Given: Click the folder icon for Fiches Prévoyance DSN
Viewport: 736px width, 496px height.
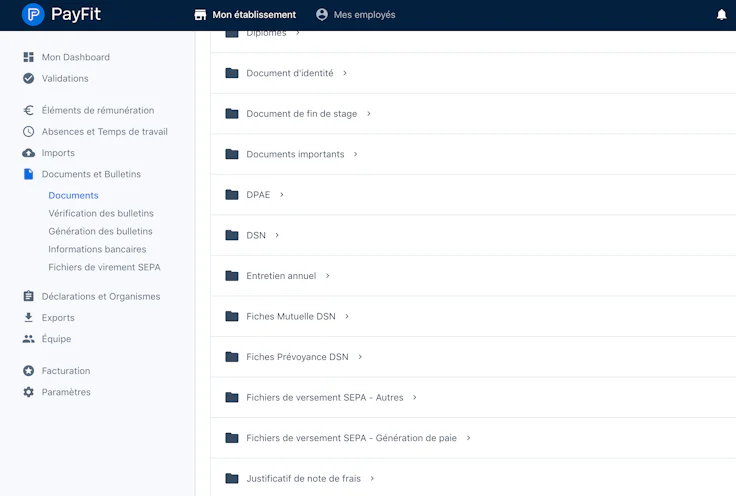Looking at the screenshot, I should click(x=232, y=357).
